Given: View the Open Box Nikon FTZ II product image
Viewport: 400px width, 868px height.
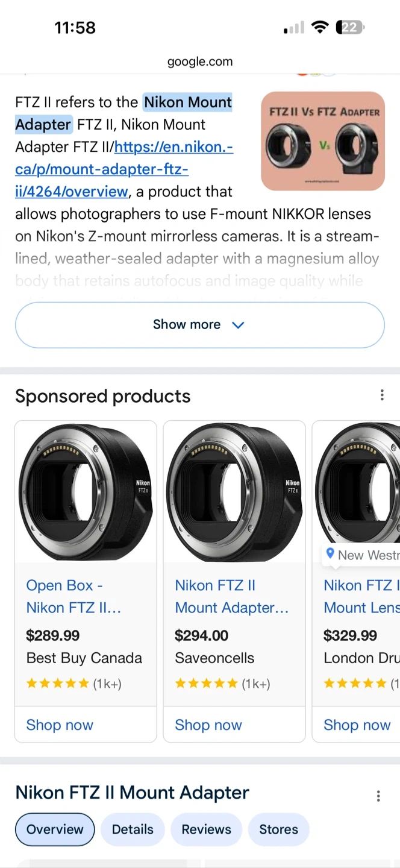Looking at the screenshot, I should tap(86, 492).
